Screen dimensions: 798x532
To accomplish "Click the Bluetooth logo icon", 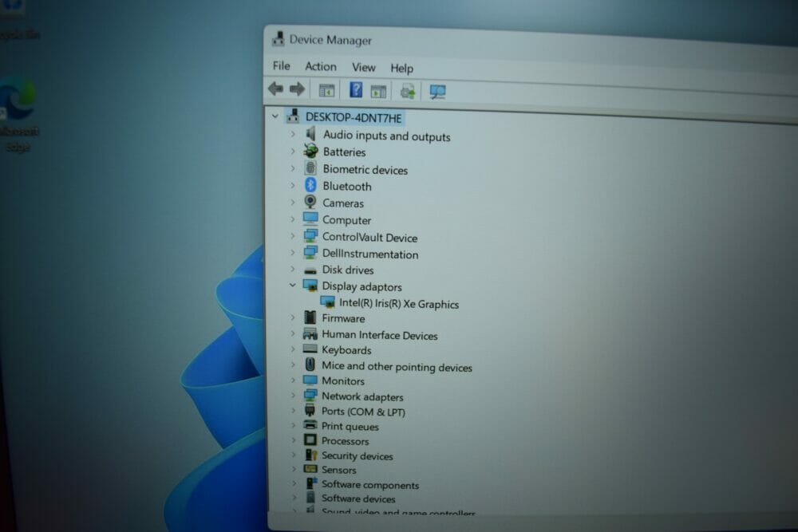I will [x=310, y=185].
